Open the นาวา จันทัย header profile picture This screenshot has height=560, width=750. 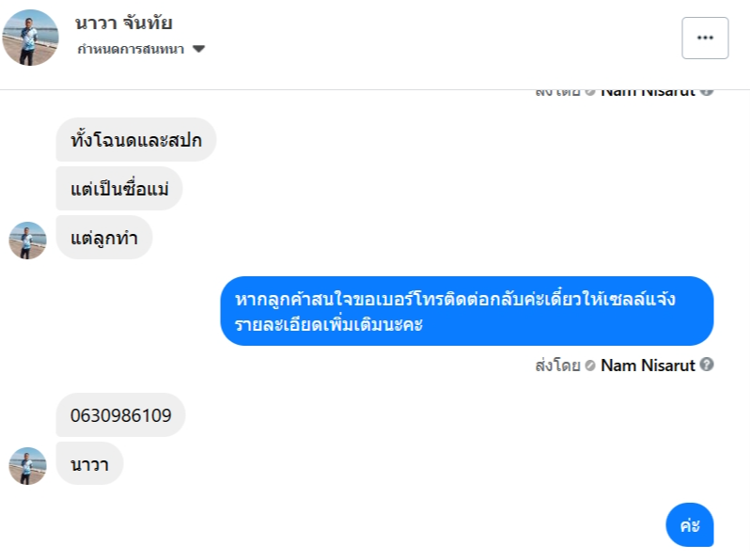click(31, 38)
